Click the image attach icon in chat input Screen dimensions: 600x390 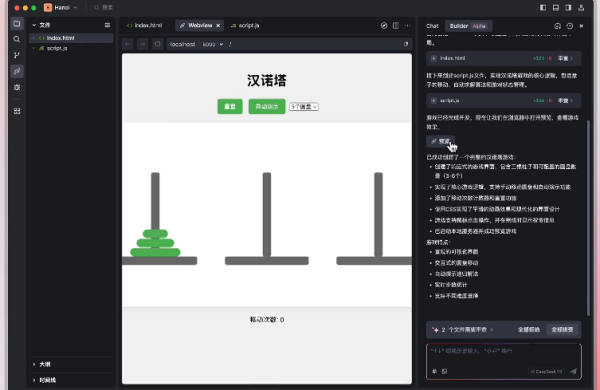click(x=444, y=371)
